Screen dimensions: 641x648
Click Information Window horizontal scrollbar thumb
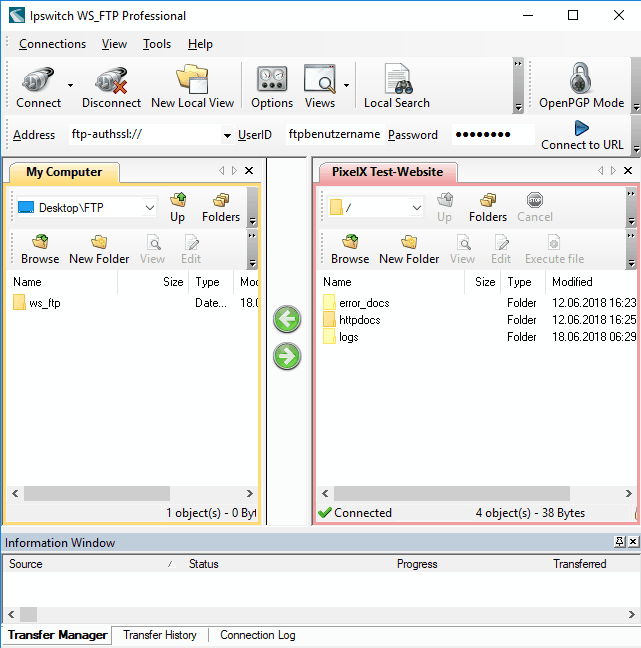pos(29,615)
